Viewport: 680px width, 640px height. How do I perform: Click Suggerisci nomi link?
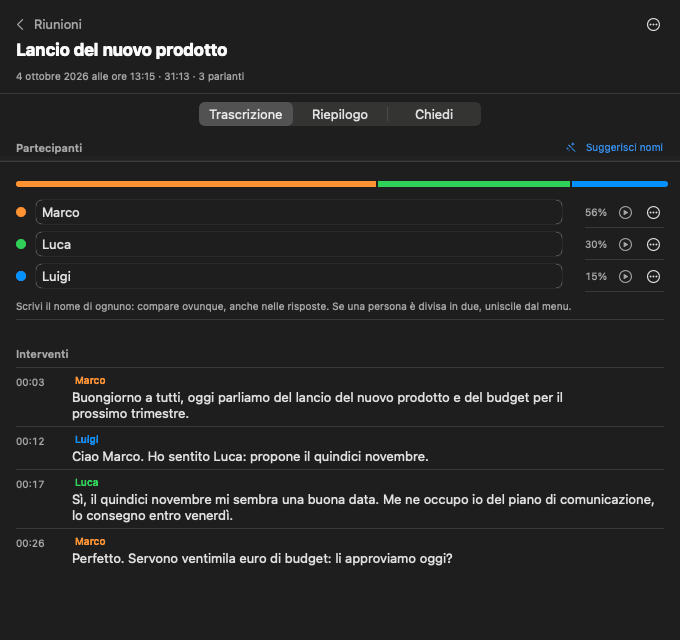(x=624, y=147)
